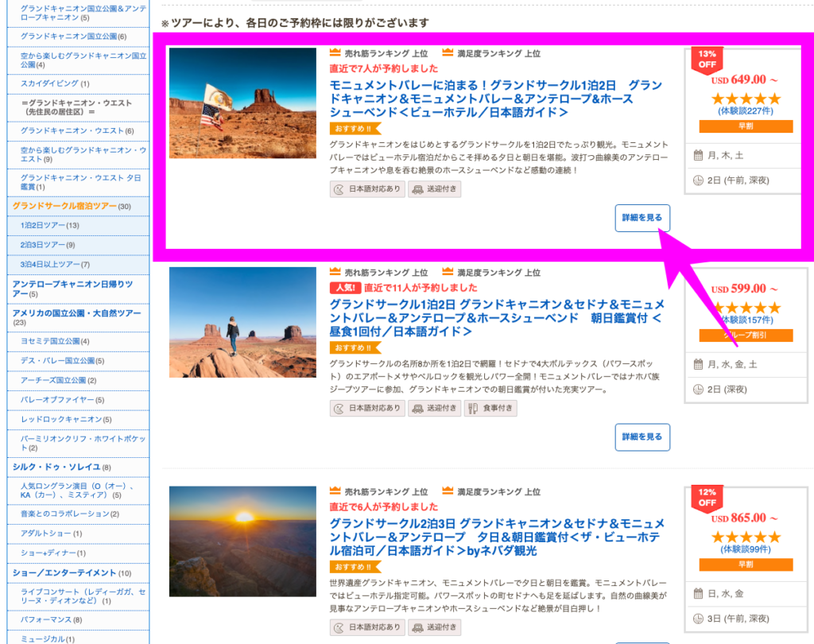Screen dimensions: 814x644
Task: Open the Monument Valley flag tour thumbnail
Action: tap(242, 103)
